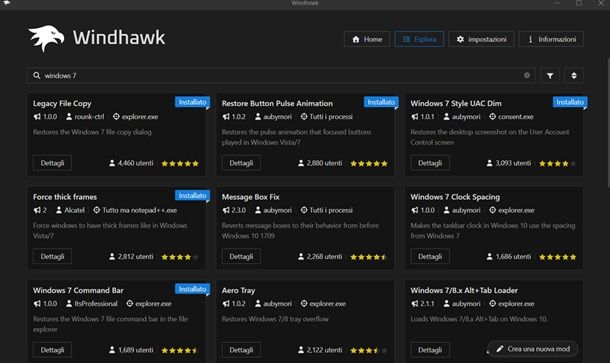This screenshot has height=363, width=610.
Task: Click target icon beside consent.exe
Action: [x=493, y=117]
